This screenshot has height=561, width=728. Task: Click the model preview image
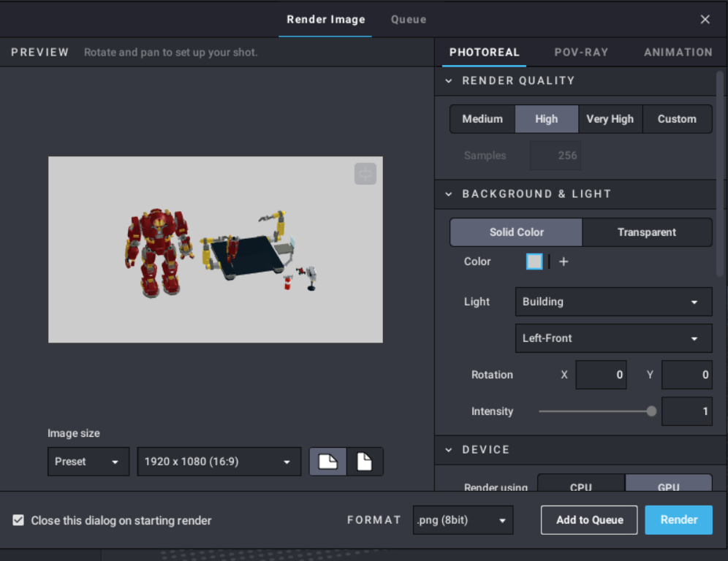pyautogui.click(x=216, y=250)
